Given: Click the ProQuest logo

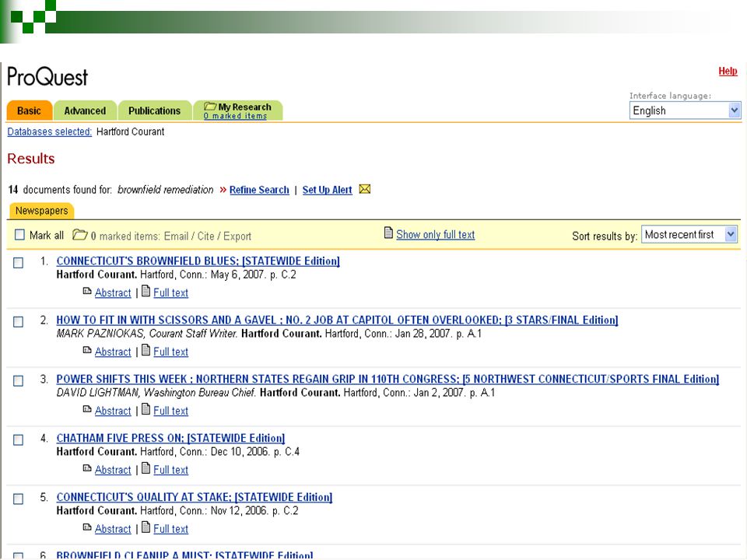Looking at the screenshot, I should (x=47, y=77).
